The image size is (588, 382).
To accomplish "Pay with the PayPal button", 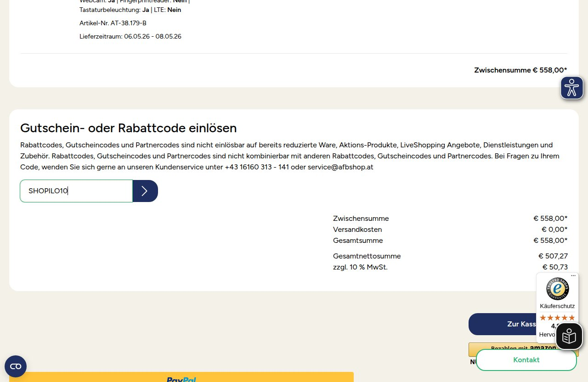I will (181, 377).
